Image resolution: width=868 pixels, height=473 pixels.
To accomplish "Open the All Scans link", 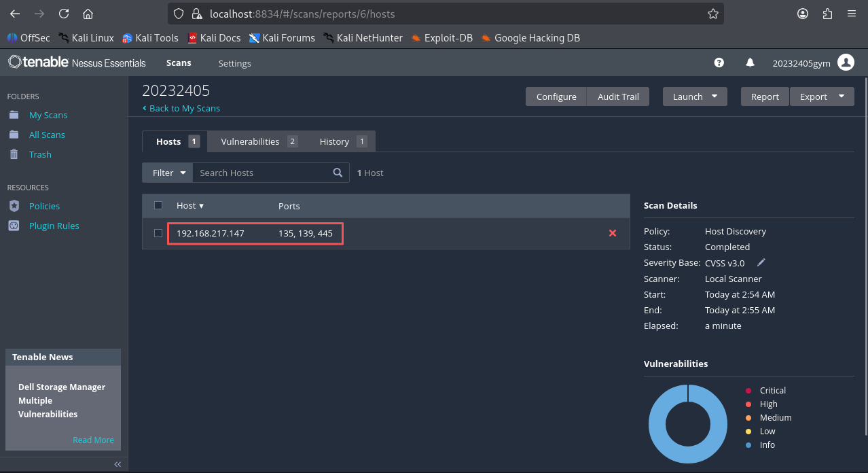I will click(x=47, y=135).
